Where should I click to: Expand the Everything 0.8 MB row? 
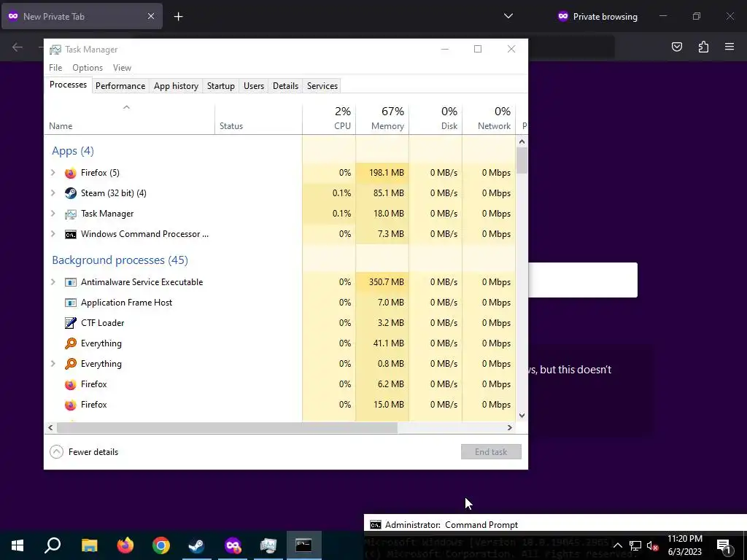coord(53,364)
